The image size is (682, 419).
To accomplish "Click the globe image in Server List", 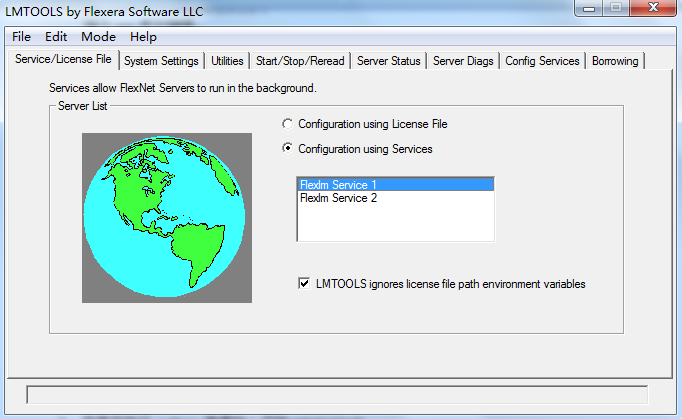I will pos(167,218).
